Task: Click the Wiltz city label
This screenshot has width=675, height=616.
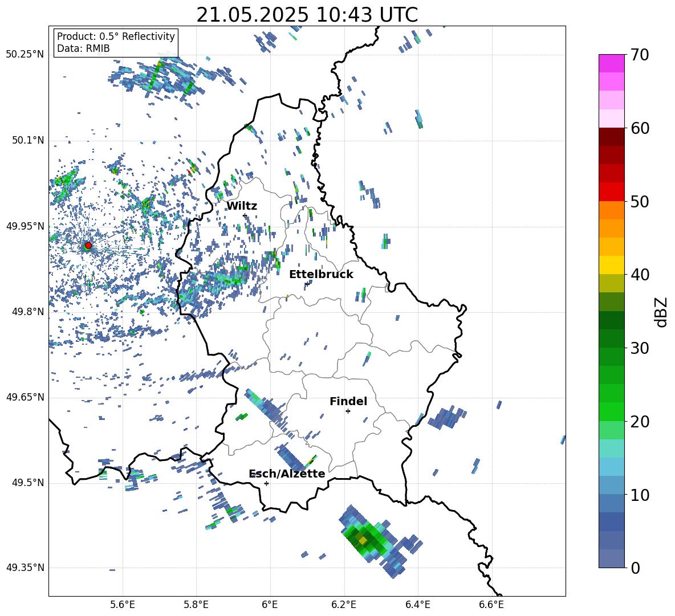Action: (242, 206)
